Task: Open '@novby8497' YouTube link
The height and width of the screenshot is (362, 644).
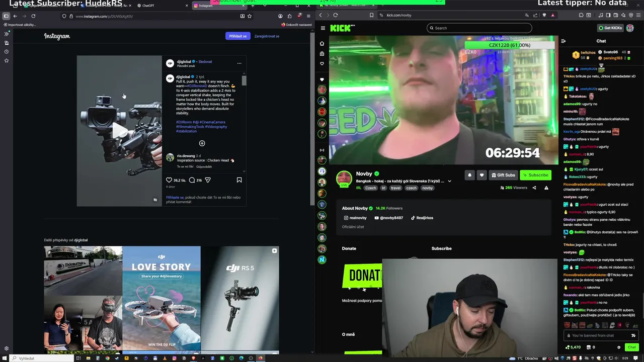Action: [x=388, y=218]
